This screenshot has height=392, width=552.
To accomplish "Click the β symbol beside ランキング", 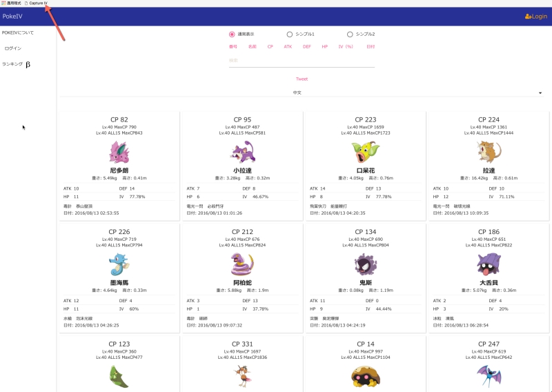I will tap(28, 64).
